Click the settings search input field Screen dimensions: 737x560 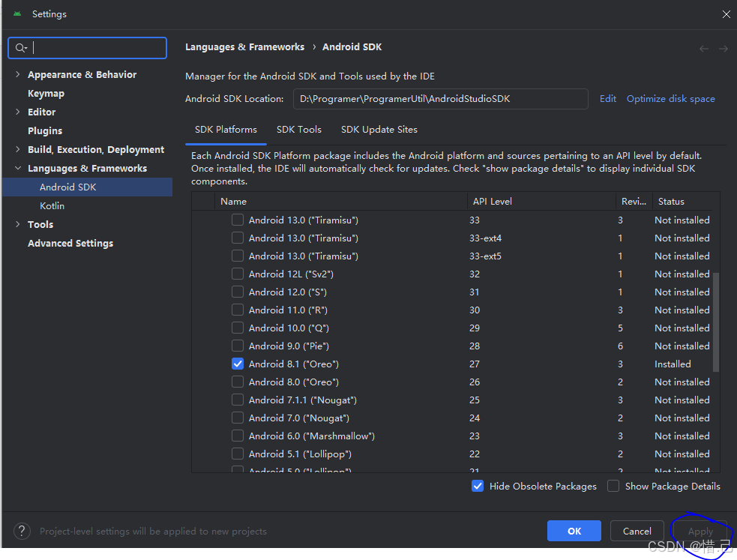(x=88, y=48)
